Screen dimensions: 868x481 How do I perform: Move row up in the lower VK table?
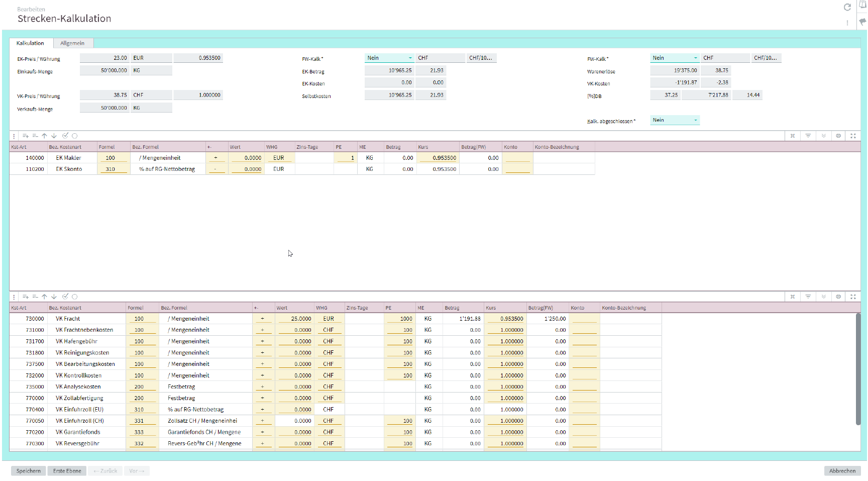tap(44, 297)
